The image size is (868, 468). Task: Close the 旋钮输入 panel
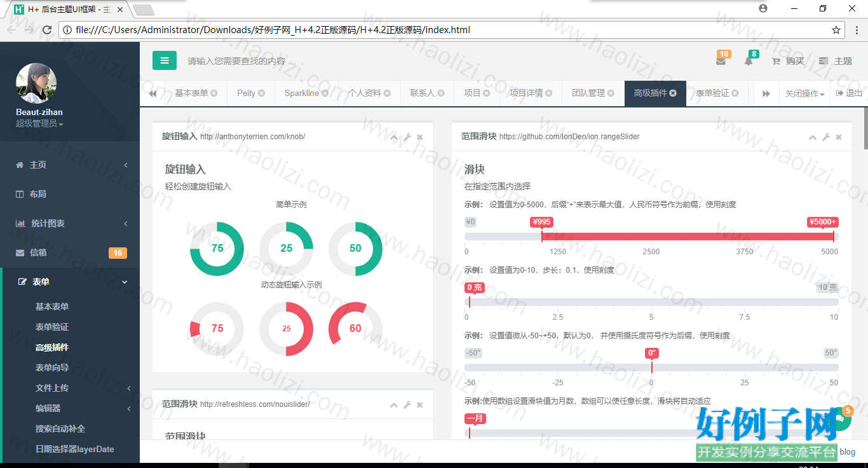coord(419,137)
